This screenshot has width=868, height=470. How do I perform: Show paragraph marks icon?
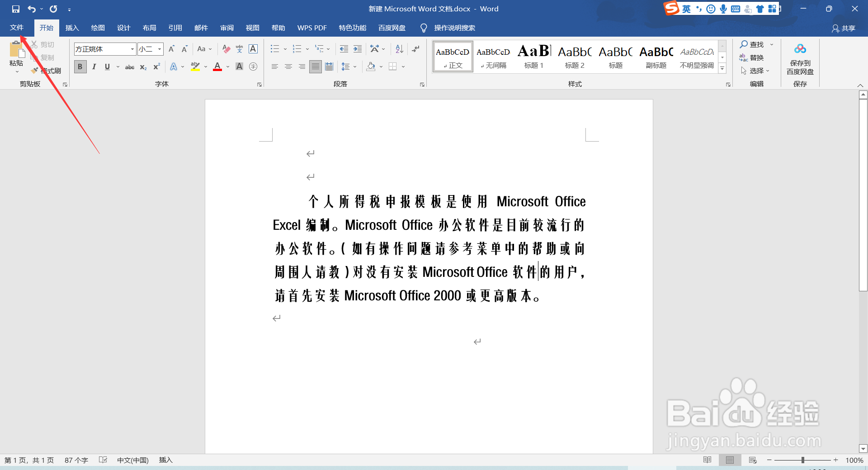point(415,49)
